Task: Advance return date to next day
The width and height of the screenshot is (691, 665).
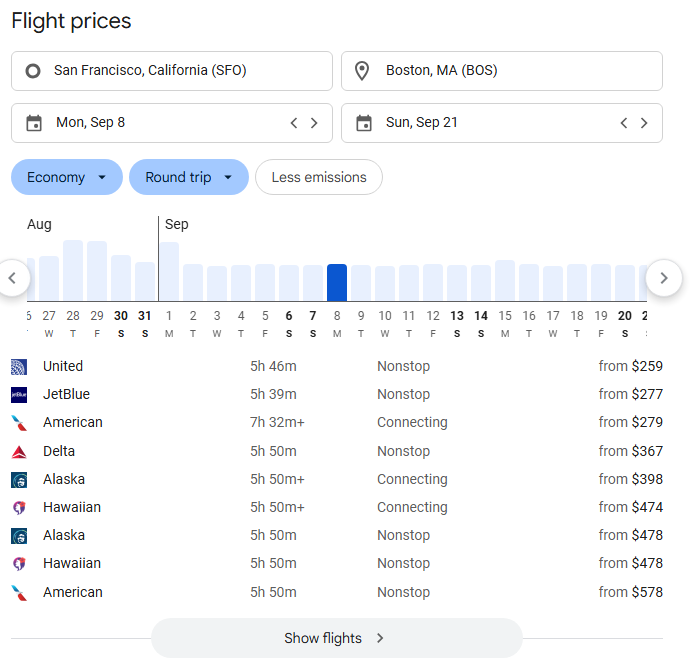Action: coord(644,123)
